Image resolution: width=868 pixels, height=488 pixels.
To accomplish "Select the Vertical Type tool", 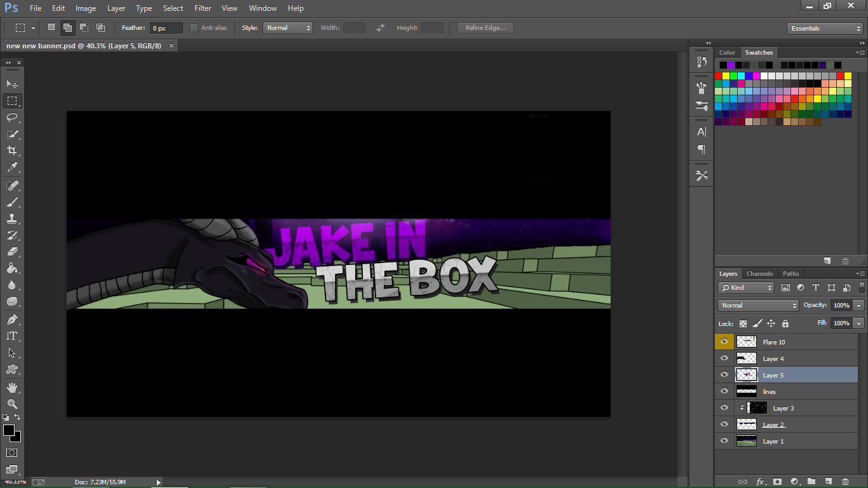I will point(12,336).
